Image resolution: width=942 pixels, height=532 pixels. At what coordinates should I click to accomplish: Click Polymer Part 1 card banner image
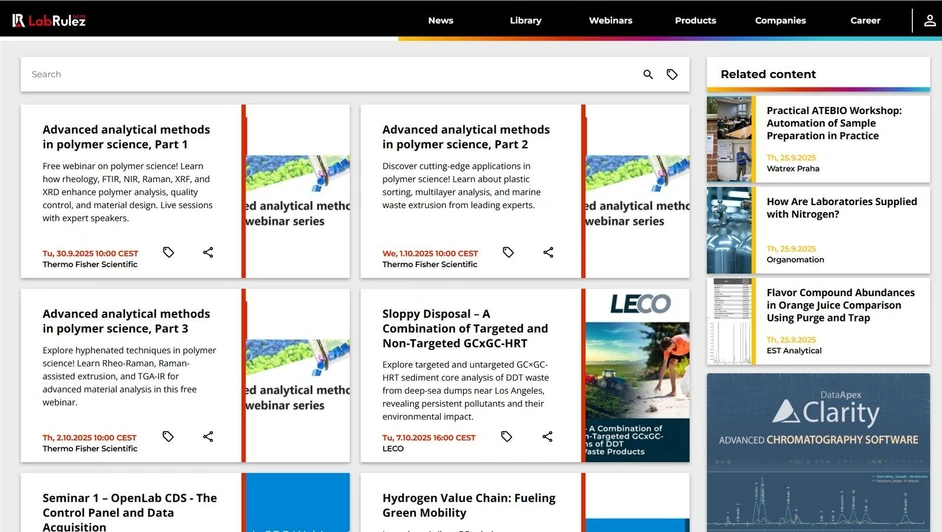(x=298, y=192)
